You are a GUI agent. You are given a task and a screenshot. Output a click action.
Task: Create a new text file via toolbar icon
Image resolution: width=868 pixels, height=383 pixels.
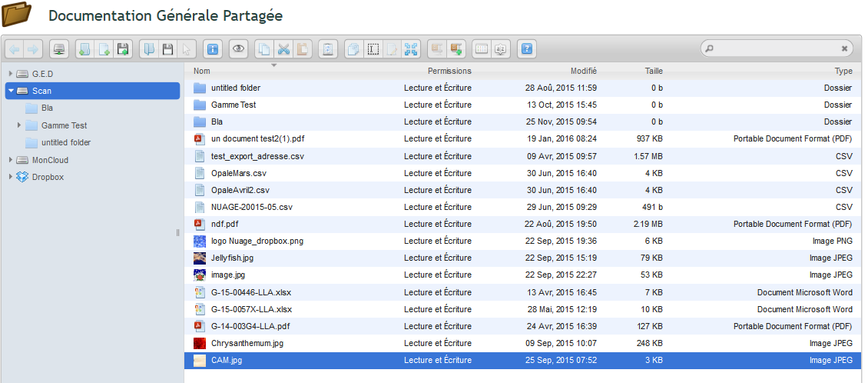coord(104,49)
